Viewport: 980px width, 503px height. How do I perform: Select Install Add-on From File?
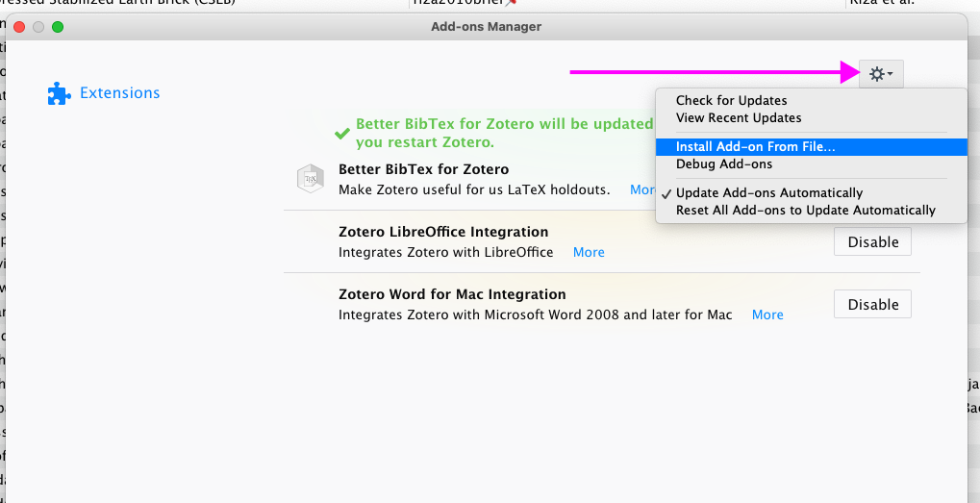point(755,147)
